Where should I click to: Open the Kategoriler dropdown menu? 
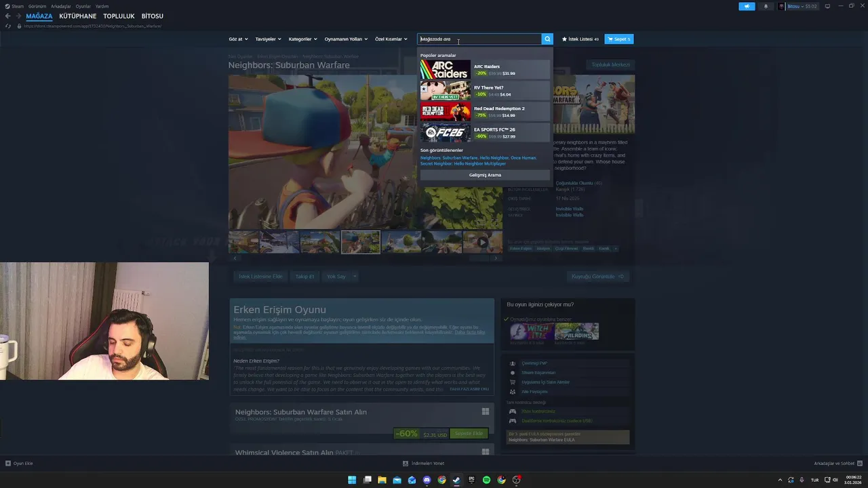(302, 39)
